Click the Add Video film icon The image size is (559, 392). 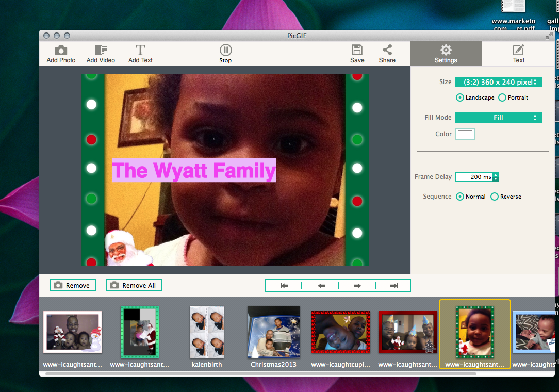101,50
